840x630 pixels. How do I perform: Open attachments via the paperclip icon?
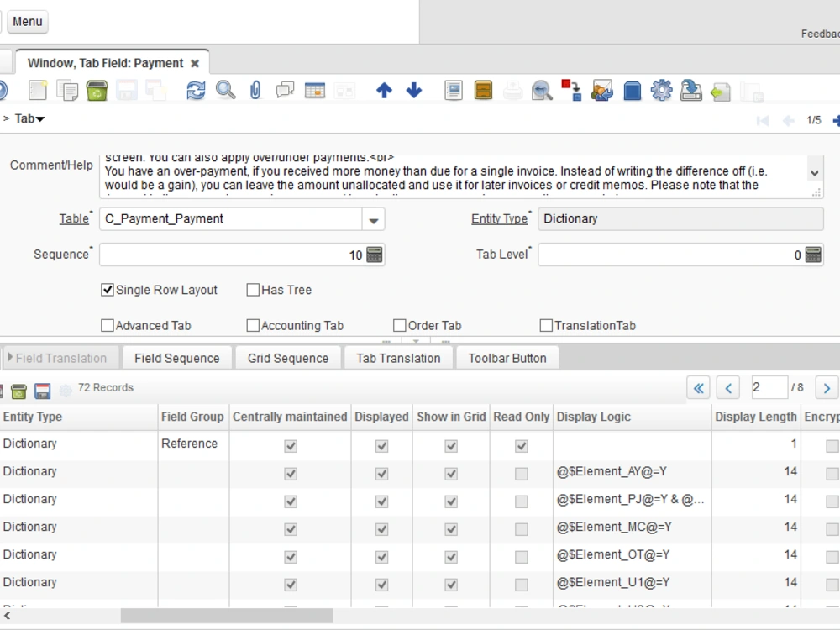pos(255,90)
